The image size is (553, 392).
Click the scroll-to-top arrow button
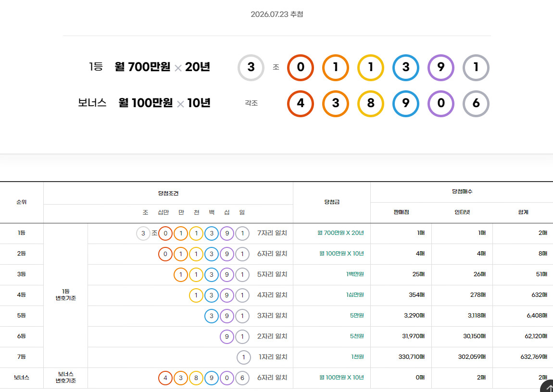coord(547,386)
